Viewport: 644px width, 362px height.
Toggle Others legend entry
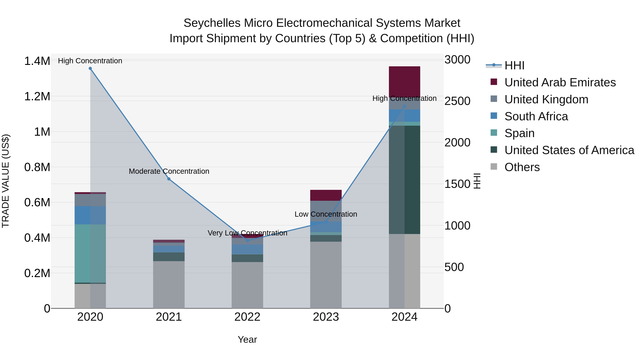click(x=515, y=167)
